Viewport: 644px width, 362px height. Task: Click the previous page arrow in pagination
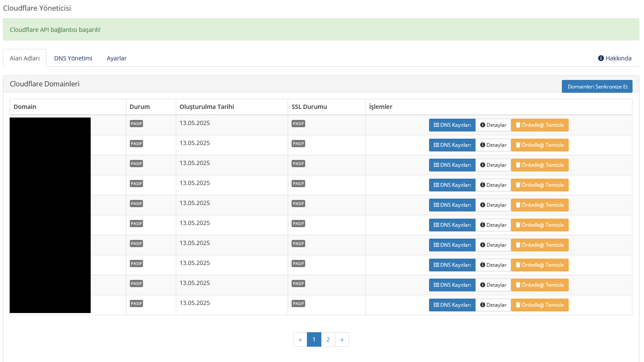(x=300, y=339)
